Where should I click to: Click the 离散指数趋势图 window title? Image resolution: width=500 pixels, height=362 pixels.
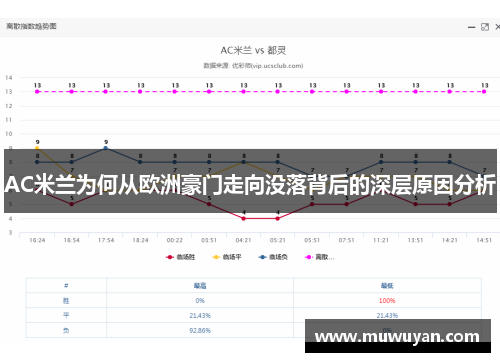[31, 26]
